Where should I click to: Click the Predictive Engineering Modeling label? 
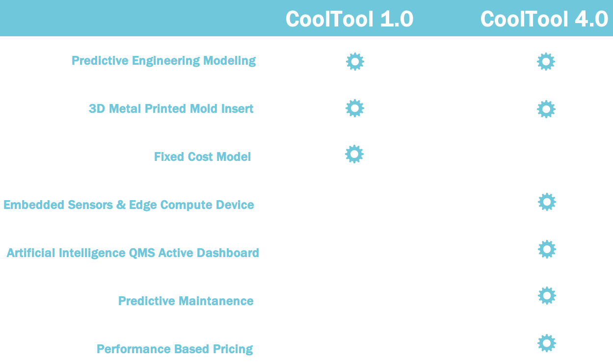click(164, 61)
